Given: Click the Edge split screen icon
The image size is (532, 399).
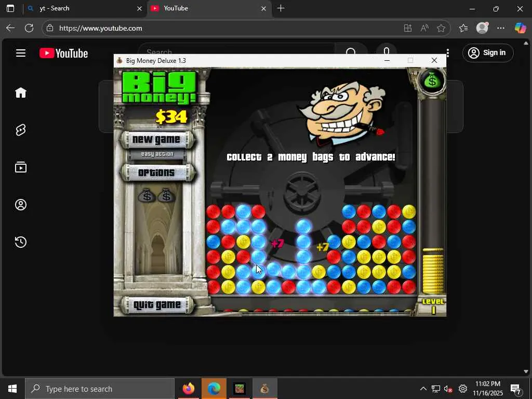Looking at the screenshot, I should pyautogui.click(x=408, y=28).
